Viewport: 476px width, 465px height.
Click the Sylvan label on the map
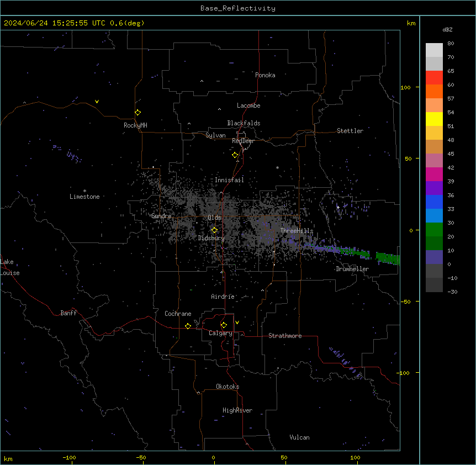tap(215, 135)
